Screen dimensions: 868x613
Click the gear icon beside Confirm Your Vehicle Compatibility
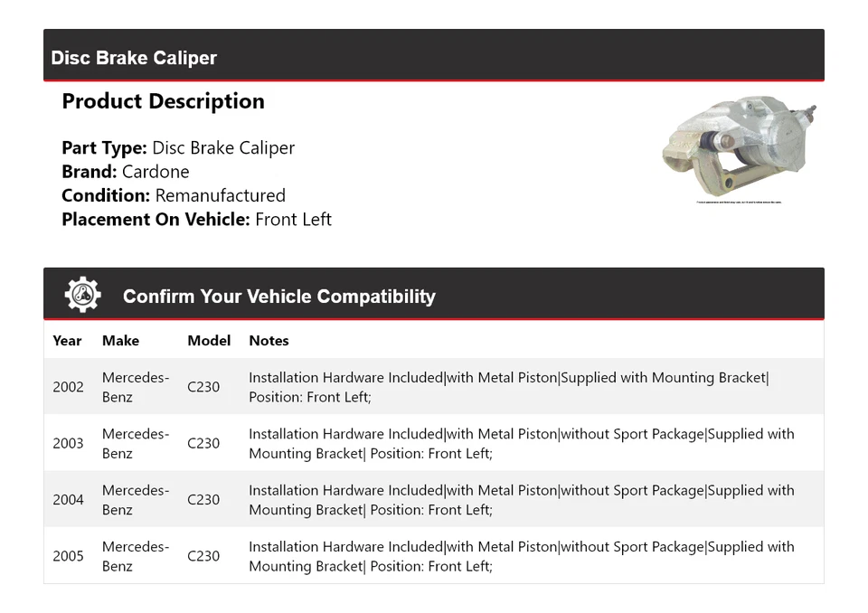tap(82, 295)
